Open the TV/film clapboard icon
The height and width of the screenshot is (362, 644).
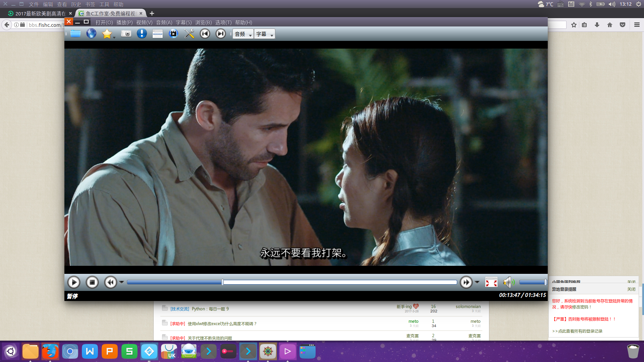click(173, 34)
